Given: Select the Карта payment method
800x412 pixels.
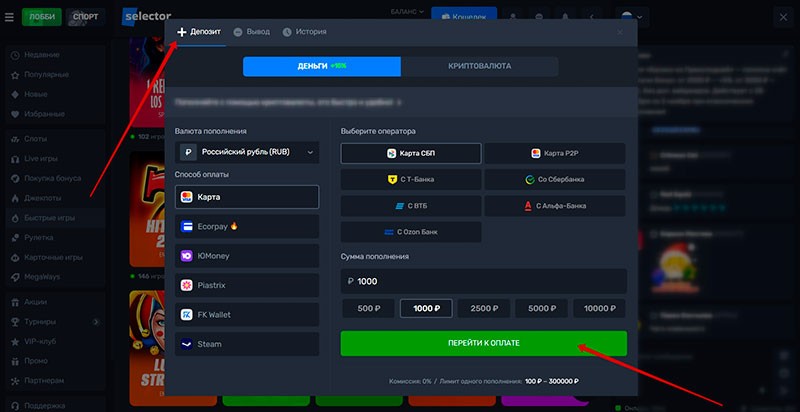Looking at the screenshot, I should tap(246, 197).
